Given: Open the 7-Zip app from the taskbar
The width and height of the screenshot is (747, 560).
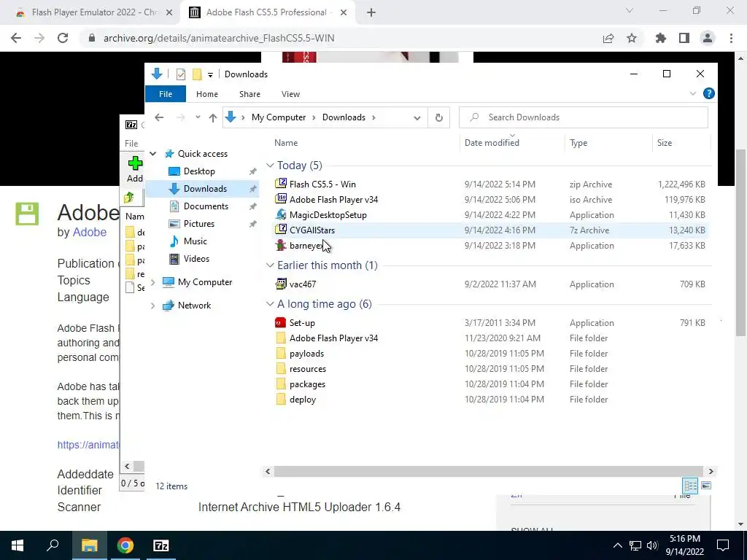Looking at the screenshot, I should point(161,545).
